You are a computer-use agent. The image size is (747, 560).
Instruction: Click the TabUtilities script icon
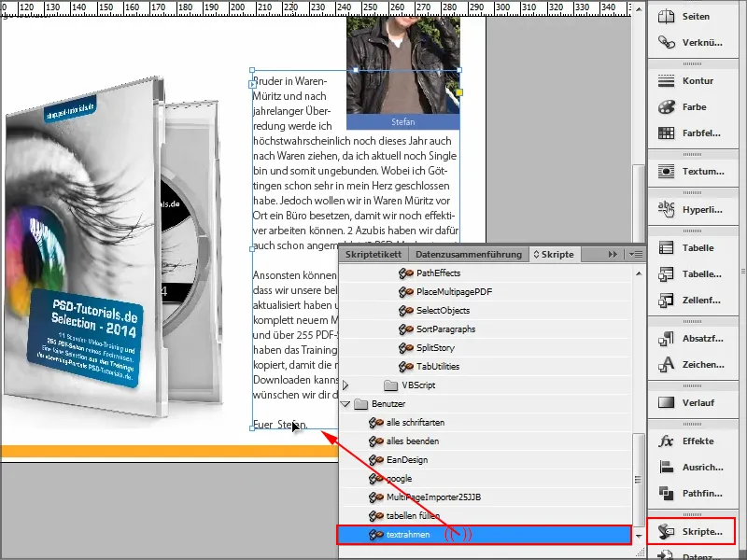click(x=406, y=366)
